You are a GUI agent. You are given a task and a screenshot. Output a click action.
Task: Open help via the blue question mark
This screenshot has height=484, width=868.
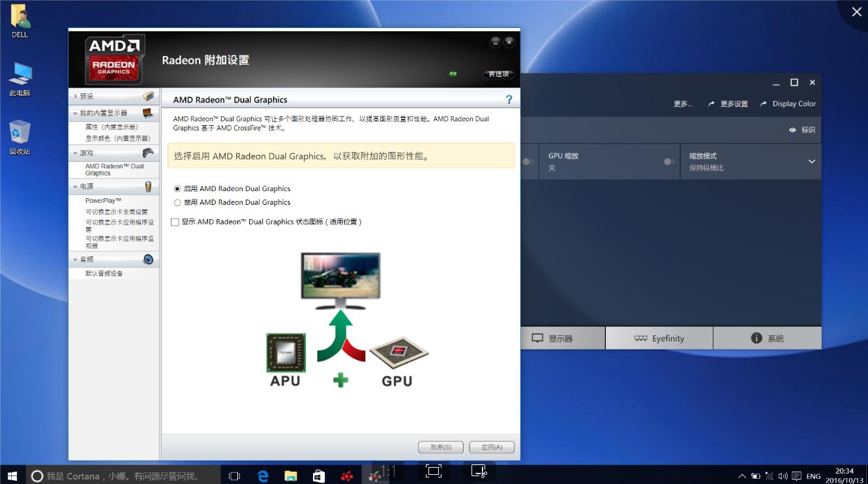[x=509, y=99]
